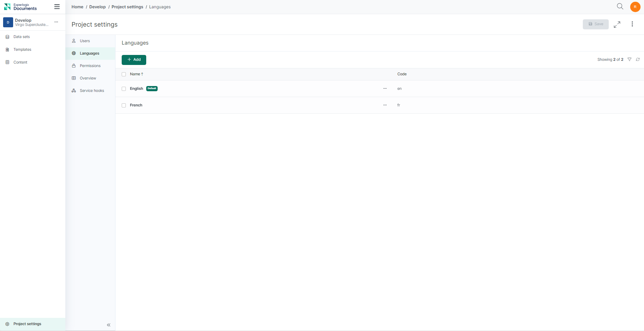The height and width of the screenshot is (331, 644).
Task: Open the Service hooks settings tab
Action: (92, 91)
